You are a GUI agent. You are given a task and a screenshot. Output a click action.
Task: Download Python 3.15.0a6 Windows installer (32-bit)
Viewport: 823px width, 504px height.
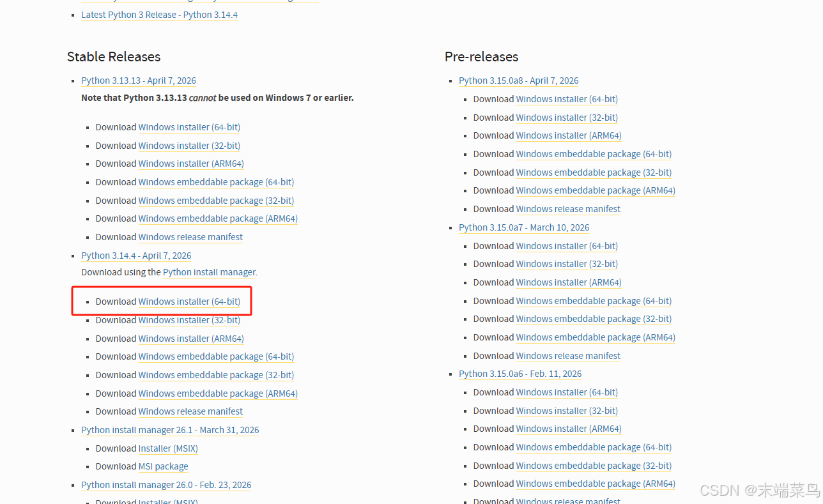567,411
